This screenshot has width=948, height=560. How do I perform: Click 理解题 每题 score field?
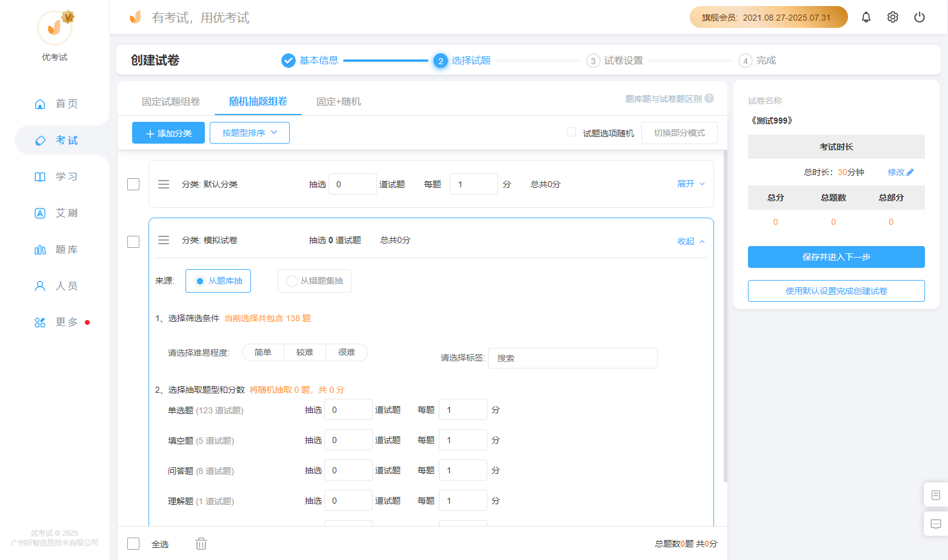click(x=463, y=501)
